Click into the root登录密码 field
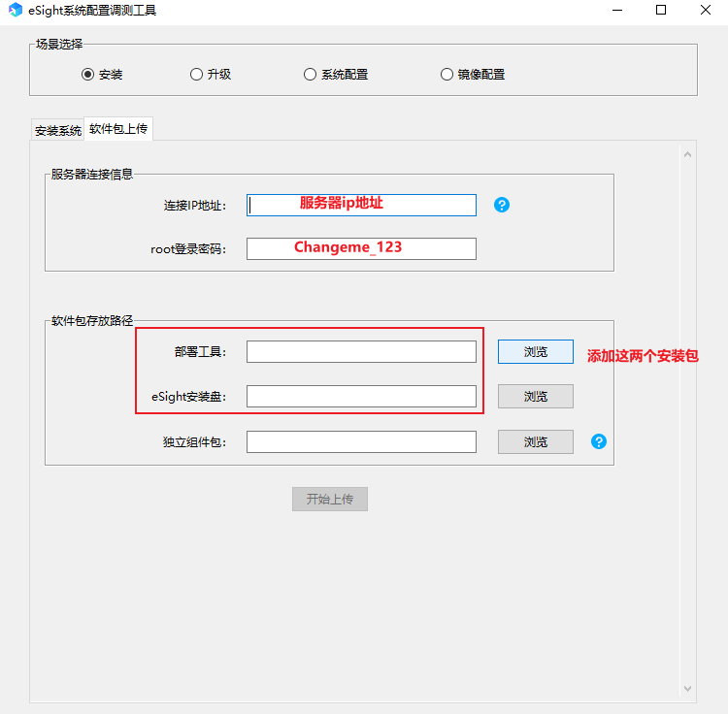 (x=361, y=248)
